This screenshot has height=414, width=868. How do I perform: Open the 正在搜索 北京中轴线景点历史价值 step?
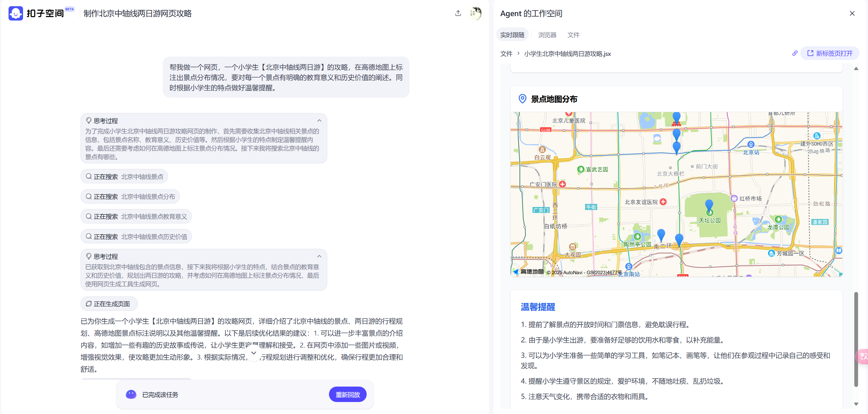pyautogui.click(x=136, y=236)
